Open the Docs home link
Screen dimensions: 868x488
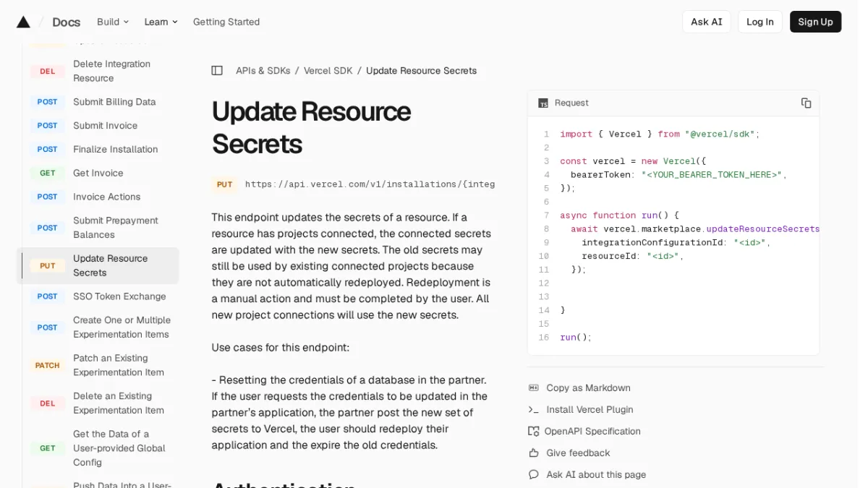tap(66, 22)
